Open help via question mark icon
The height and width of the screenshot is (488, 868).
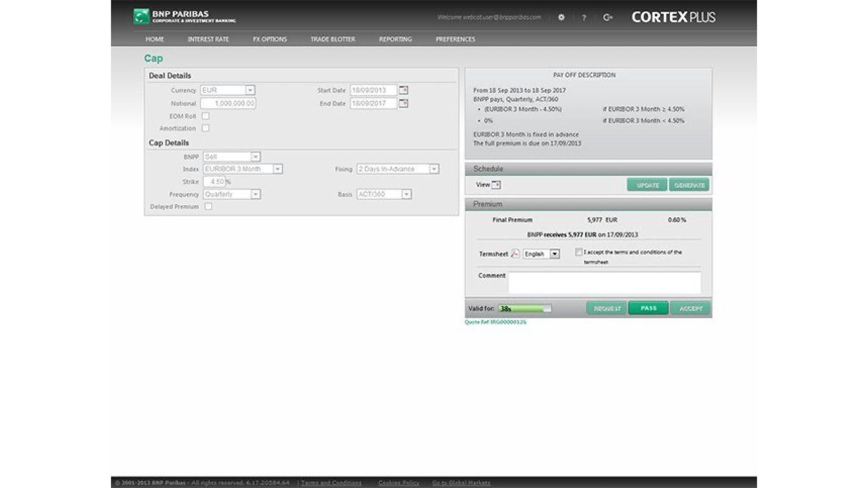pos(584,18)
